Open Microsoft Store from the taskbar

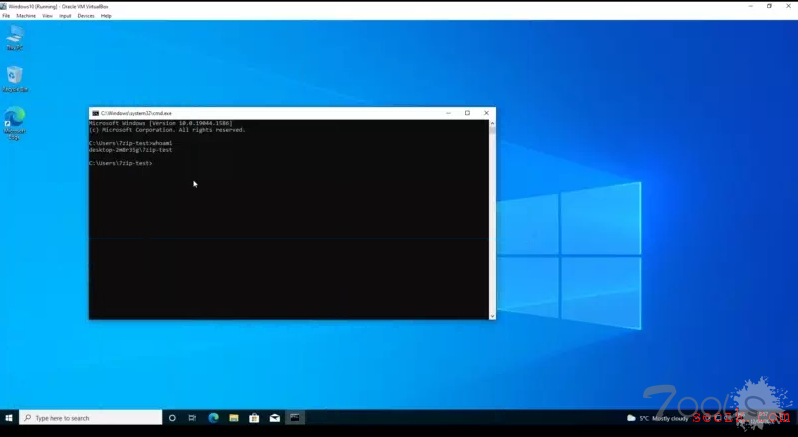(254, 418)
